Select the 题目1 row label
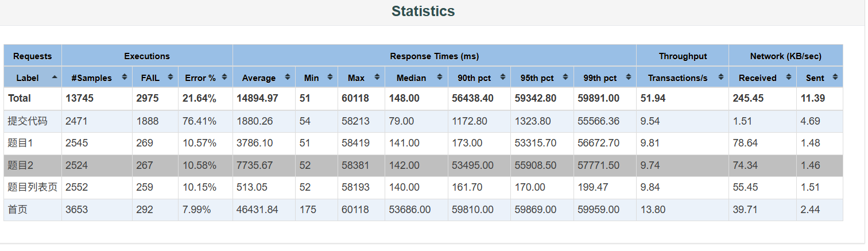The width and height of the screenshot is (868, 251). click(x=20, y=143)
